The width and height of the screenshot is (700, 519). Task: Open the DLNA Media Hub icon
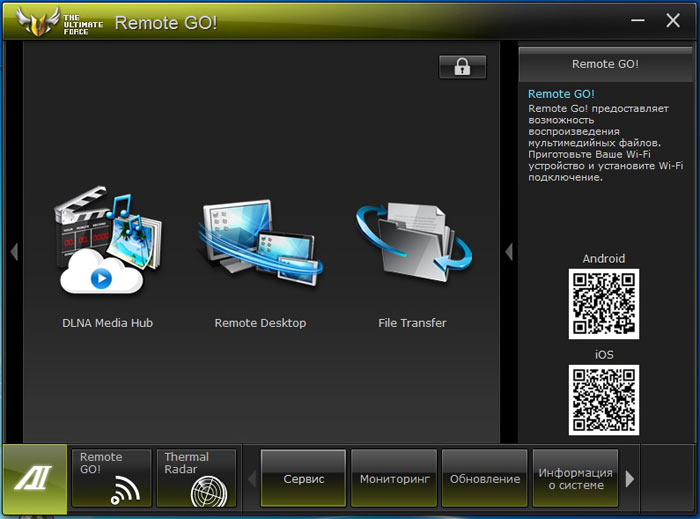click(108, 241)
